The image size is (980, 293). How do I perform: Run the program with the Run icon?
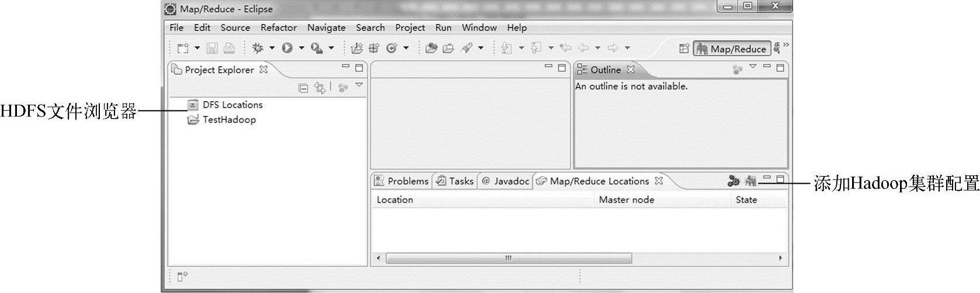287,48
